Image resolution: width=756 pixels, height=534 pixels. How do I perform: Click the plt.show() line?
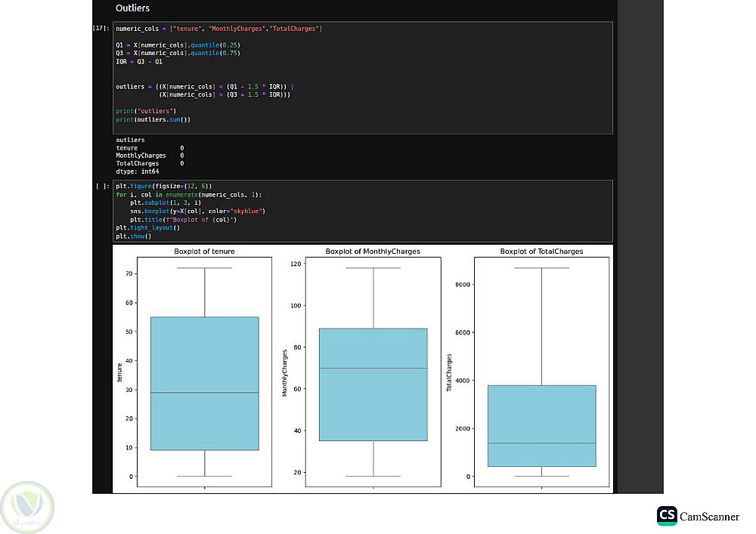pyautogui.click(x=134, y=236)
